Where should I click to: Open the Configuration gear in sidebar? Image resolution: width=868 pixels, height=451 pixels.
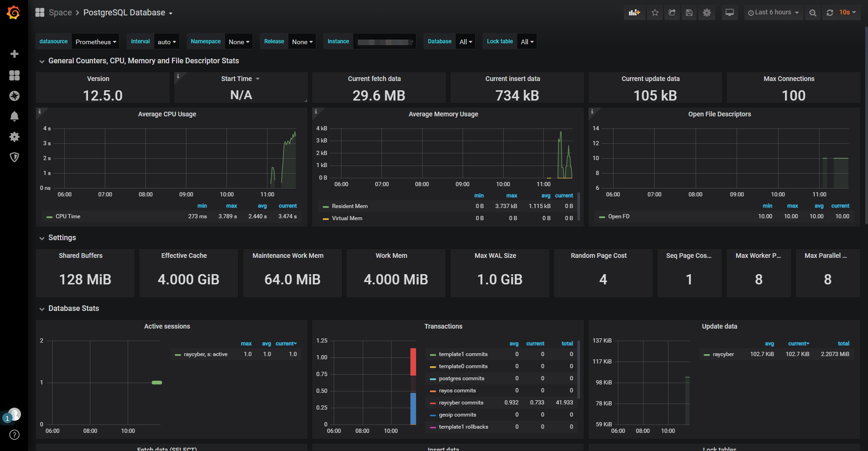[14, 137]
